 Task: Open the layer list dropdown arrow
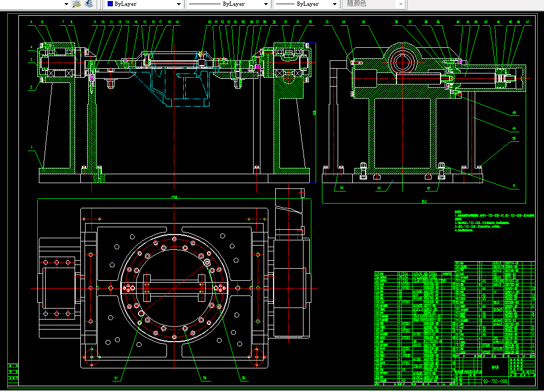tap(66, 4)
